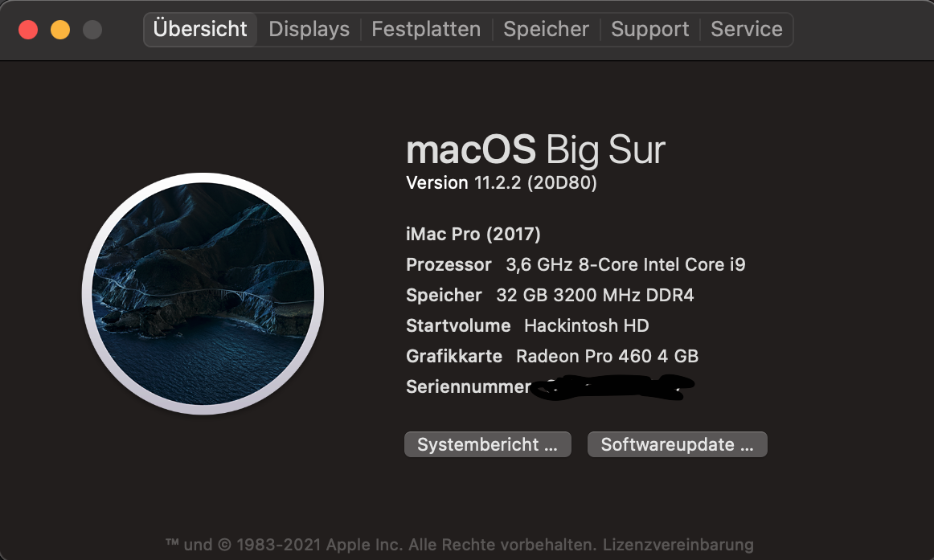Open the Festplatten tab

tap(426, 30)
